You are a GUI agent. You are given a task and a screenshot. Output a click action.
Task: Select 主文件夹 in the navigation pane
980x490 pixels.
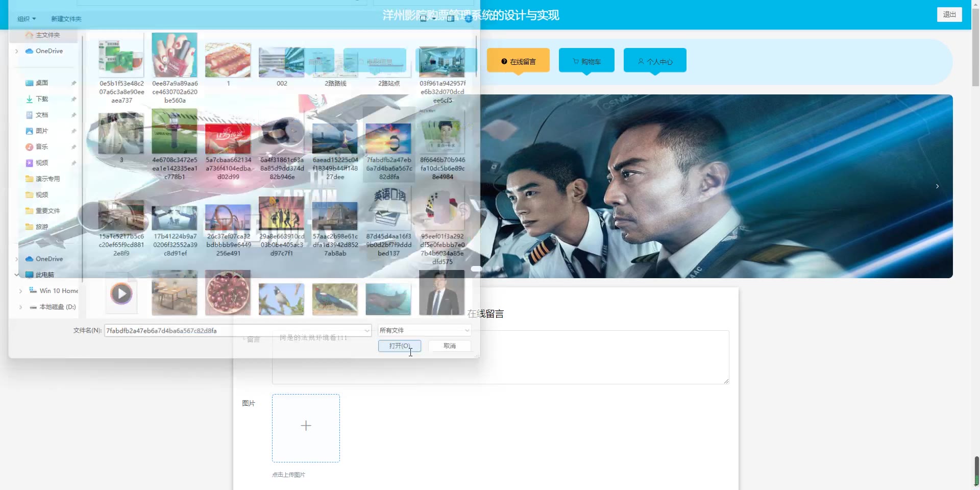[x=47, y=35]
